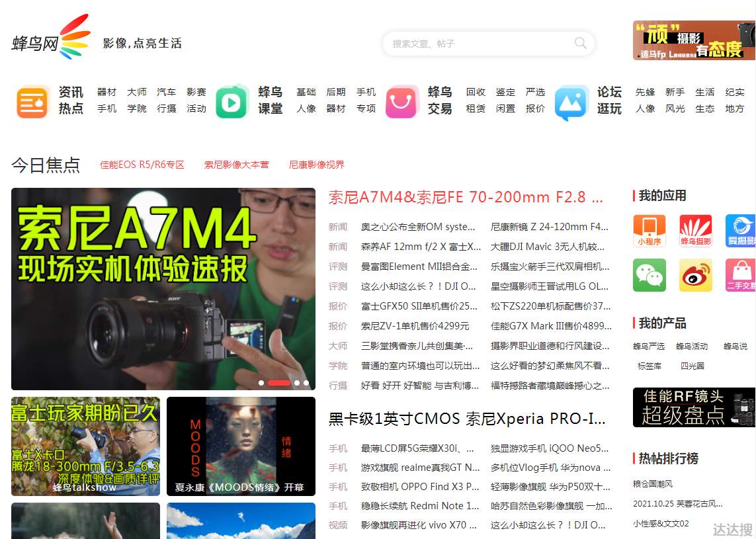Open the 蜂鸟活动 product link

click(x=692, y=346)
